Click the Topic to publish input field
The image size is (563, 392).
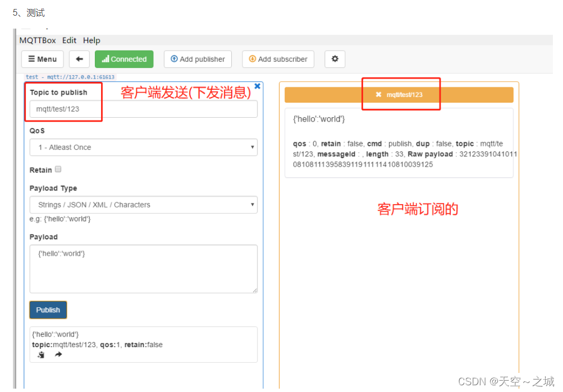click(143, 108)
